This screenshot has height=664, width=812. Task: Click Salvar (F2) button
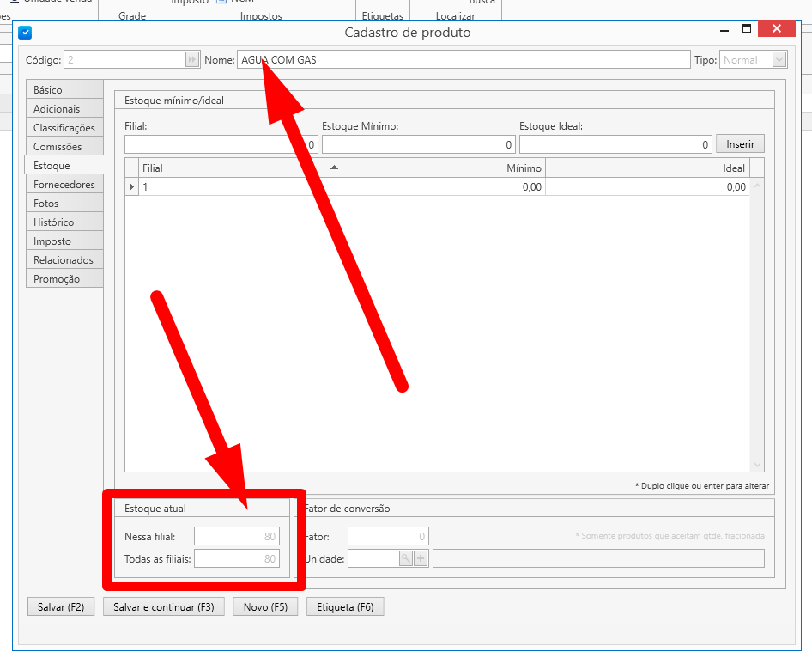[61, 607]
